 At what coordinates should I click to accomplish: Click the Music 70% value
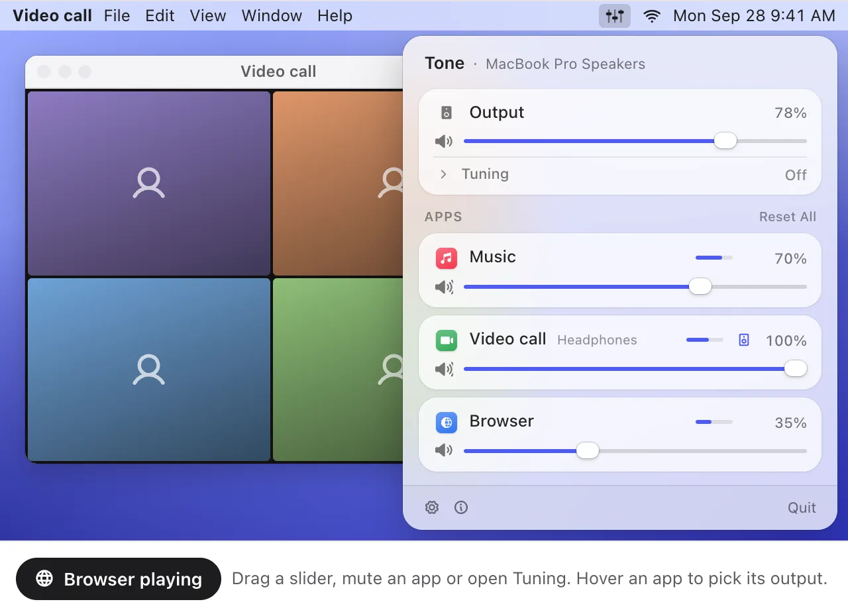(x=790, y=259)
